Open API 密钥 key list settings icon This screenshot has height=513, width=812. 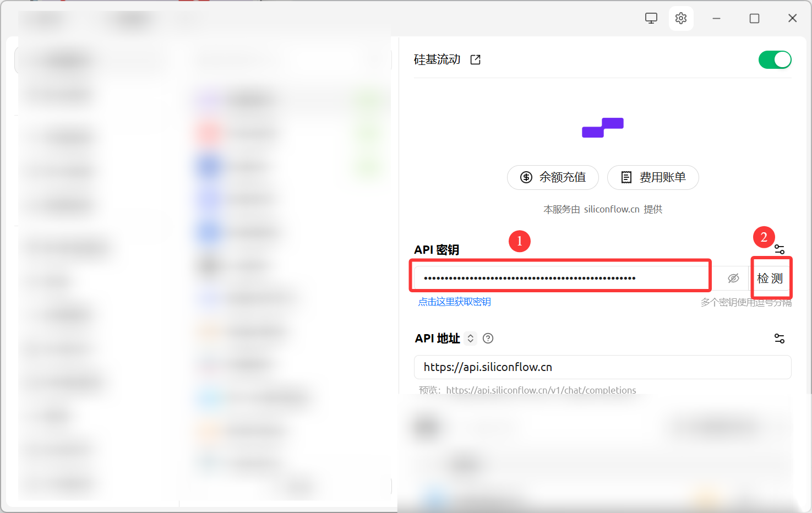[780, 249]
